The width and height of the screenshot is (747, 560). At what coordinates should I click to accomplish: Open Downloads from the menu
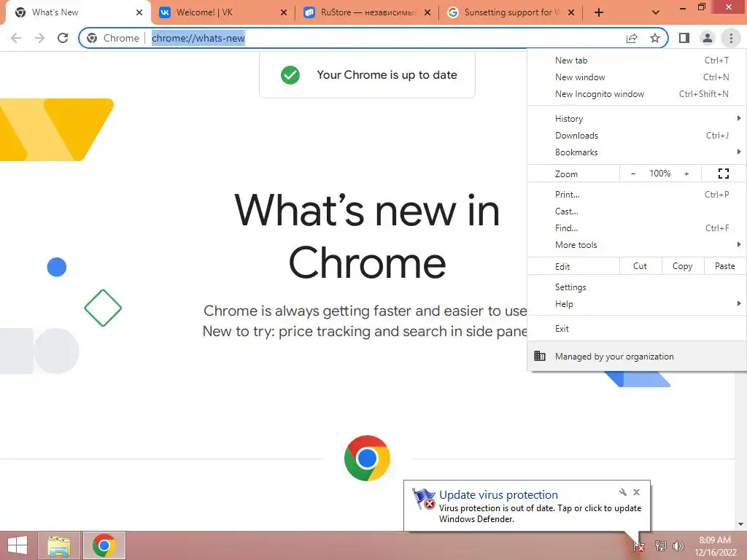pos(637,135)
